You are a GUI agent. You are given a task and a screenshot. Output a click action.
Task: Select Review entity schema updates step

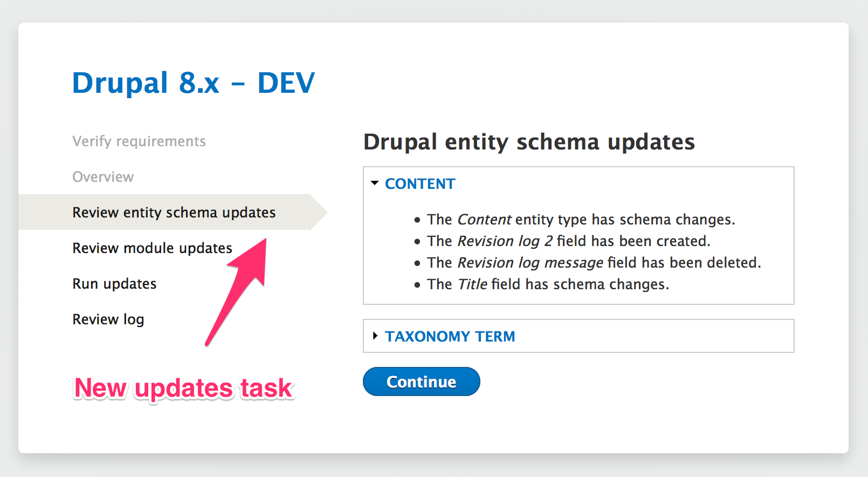pyautogui.click(x=174, y=213)
